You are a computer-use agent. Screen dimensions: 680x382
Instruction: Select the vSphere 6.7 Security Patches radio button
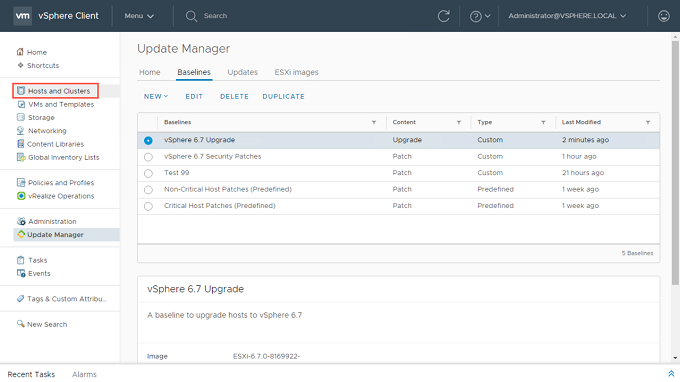point(148,157)
